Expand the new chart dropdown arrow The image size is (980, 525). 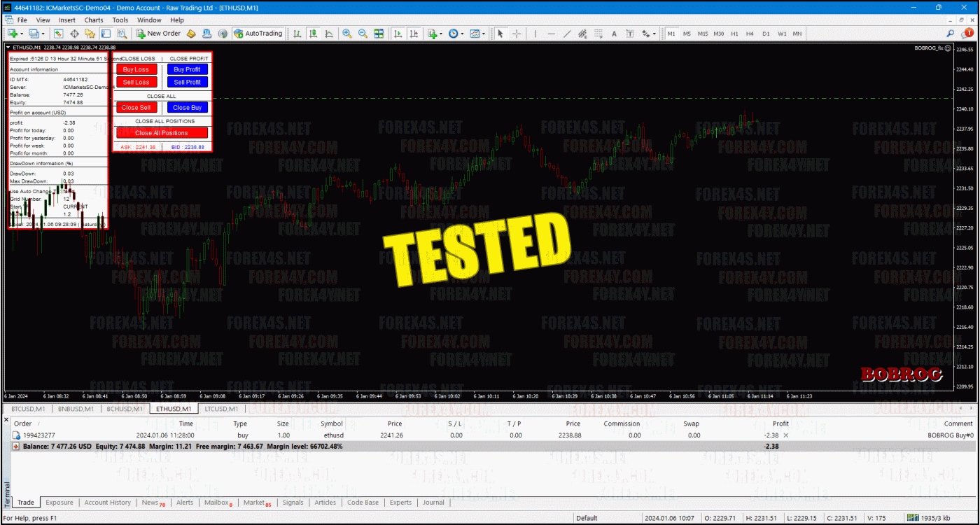pos(22,33)
